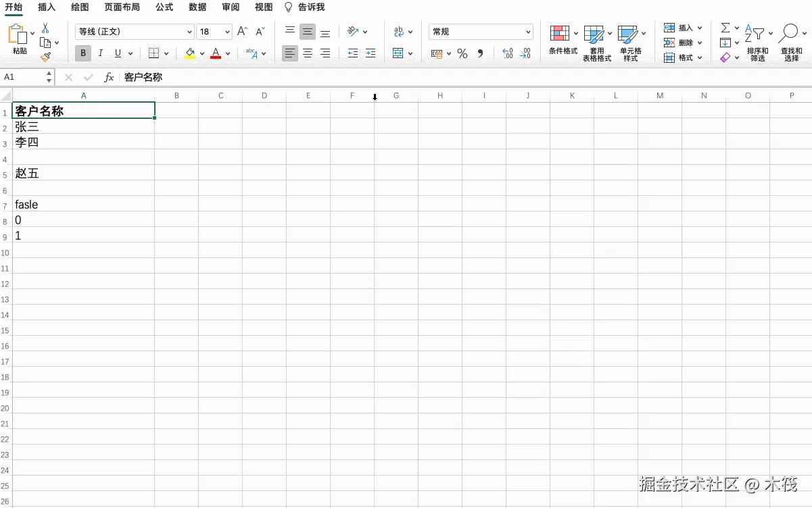
Task: Click the Paste clipboard icon
Action: pos(18,34)
